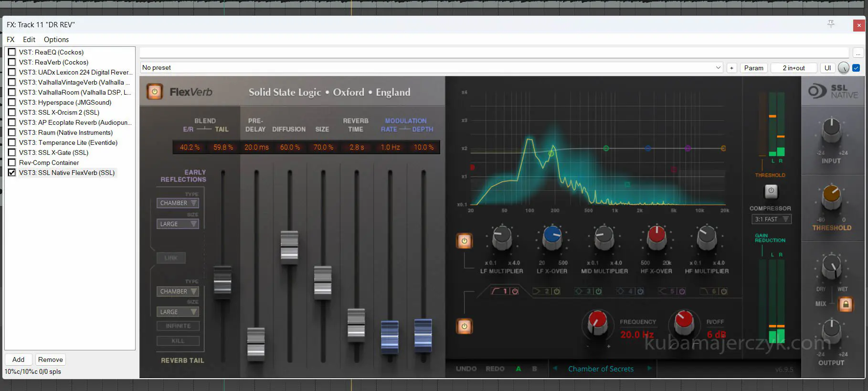Open the early reflections CHAMBER type dropdown
868x391 pixels.
178,203
